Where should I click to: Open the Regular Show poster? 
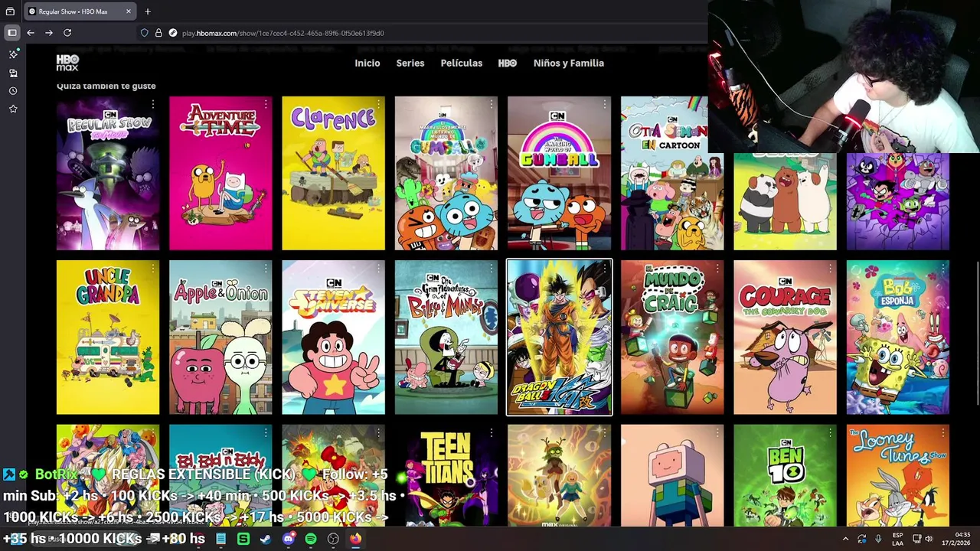point(108,173)
